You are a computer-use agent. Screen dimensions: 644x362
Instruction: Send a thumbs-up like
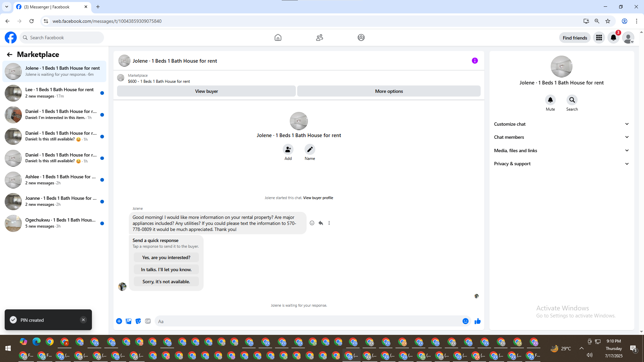point(478,321)
